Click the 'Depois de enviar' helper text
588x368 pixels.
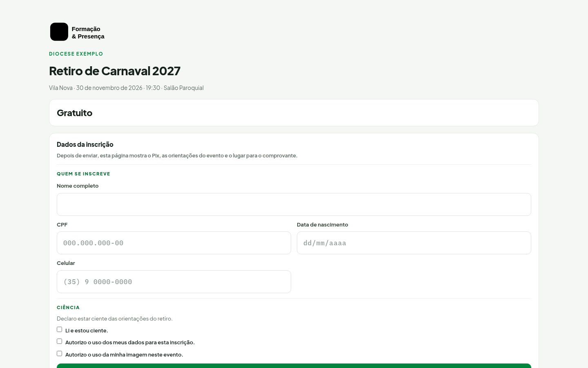point(177,156)
